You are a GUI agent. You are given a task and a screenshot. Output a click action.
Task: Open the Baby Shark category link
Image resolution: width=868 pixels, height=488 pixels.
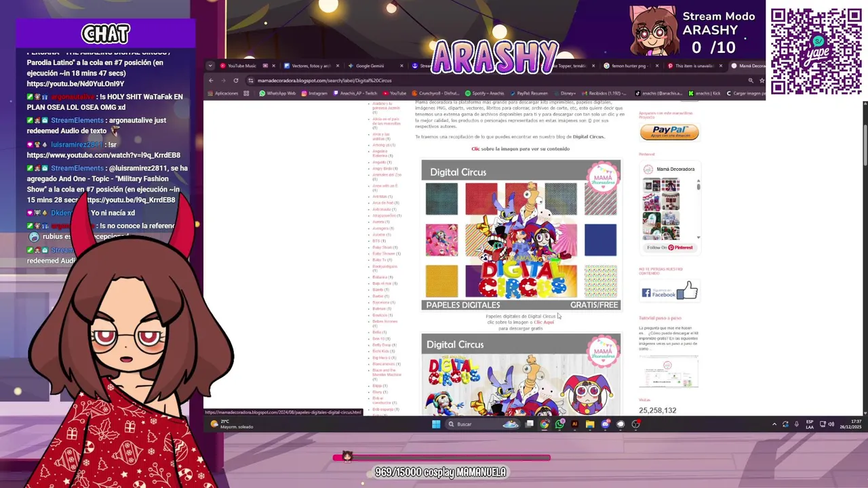(x=382, y=247)
